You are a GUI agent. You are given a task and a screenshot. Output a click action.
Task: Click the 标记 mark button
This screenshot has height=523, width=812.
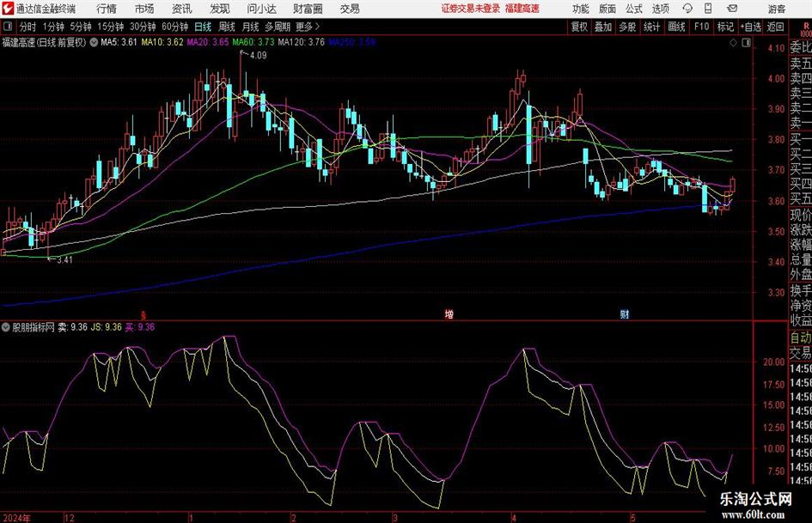coord(725,27)
